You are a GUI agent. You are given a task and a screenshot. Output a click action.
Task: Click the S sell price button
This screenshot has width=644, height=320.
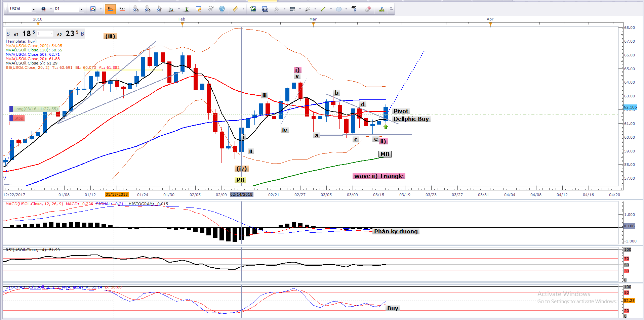point(8,34)
